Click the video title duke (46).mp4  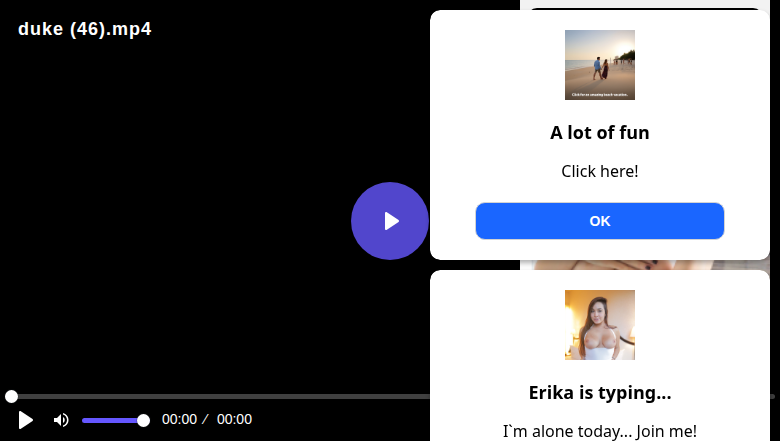[85, 29]
